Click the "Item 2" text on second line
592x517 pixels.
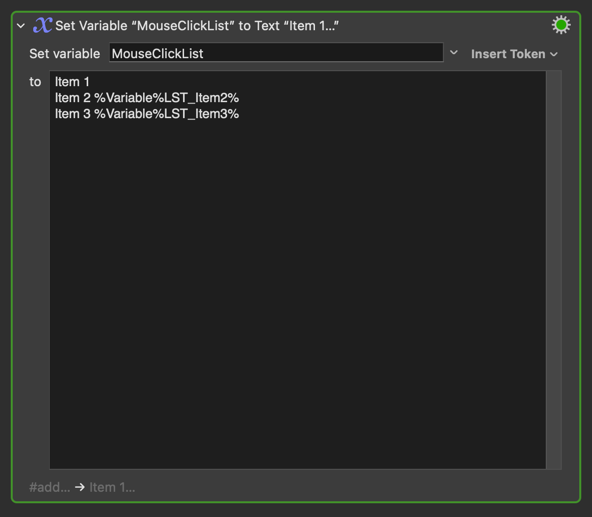73,98
